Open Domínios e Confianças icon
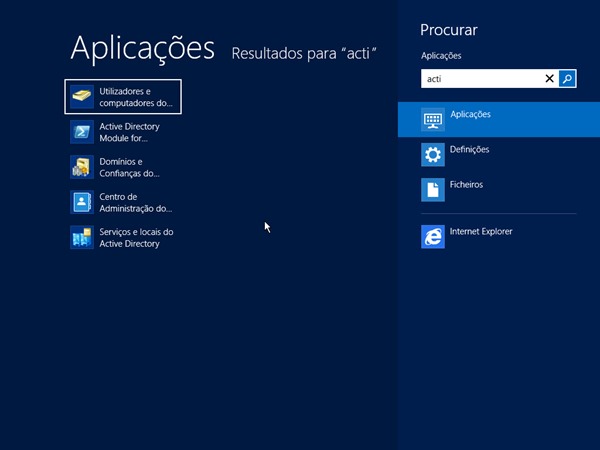 pyautogui.click(x=82, y=167)
